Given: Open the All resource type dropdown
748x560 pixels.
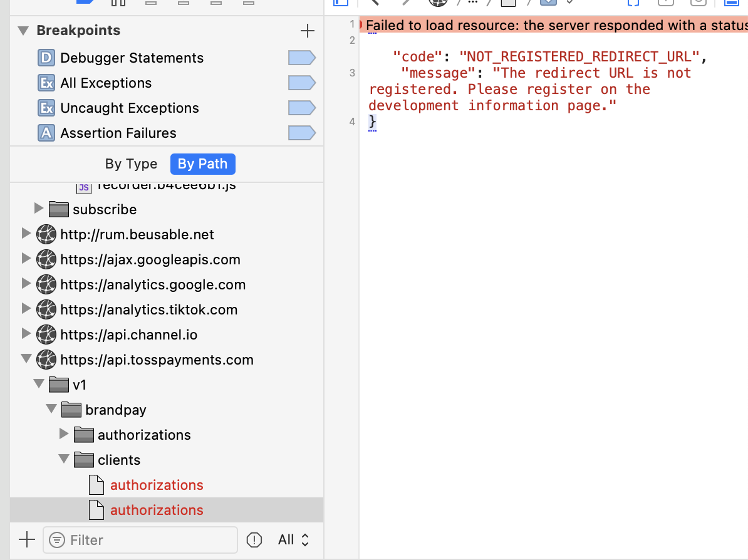Looking at the screenshot, I should (294, 540).
